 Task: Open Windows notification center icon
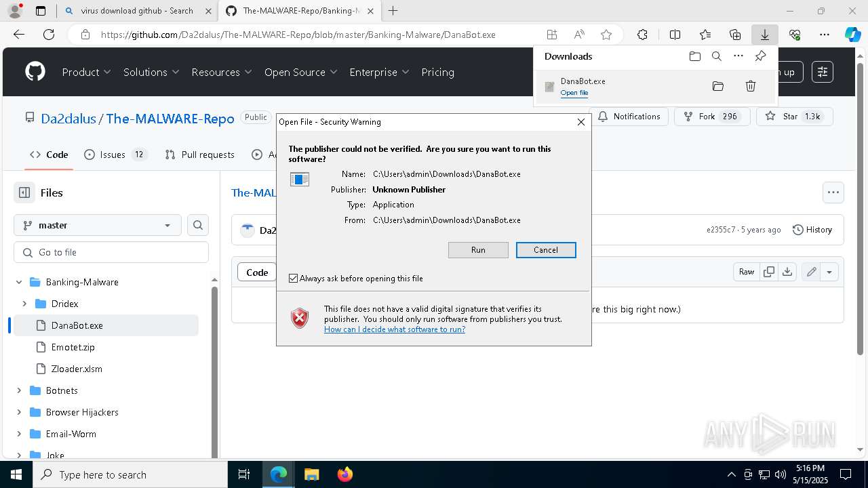tap(846, 474)
